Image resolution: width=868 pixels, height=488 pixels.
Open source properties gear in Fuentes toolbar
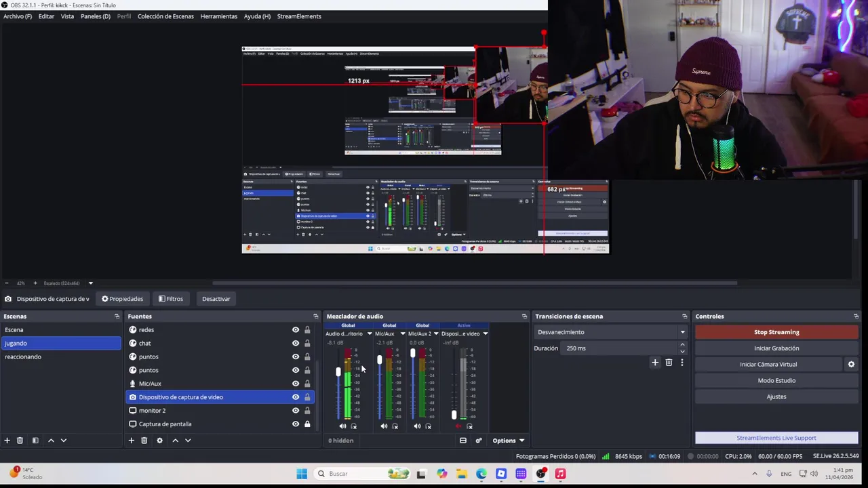coord(159,441)
